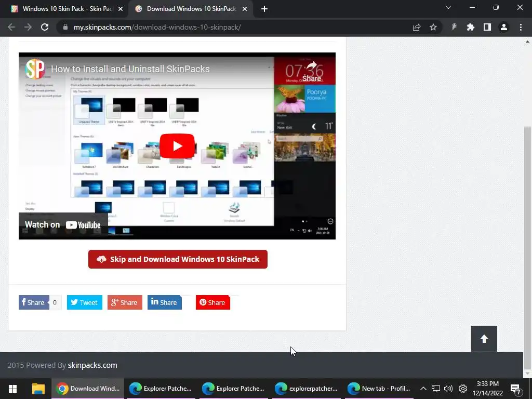The image size is (532, 399).
Task: Share the page on LinkedIn
Action: coord(165,302)
